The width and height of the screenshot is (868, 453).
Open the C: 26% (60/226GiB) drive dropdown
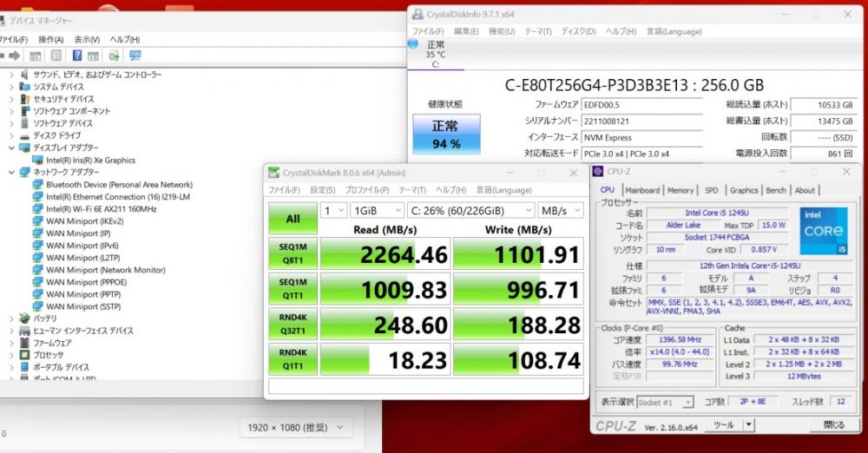pos(471,210)
